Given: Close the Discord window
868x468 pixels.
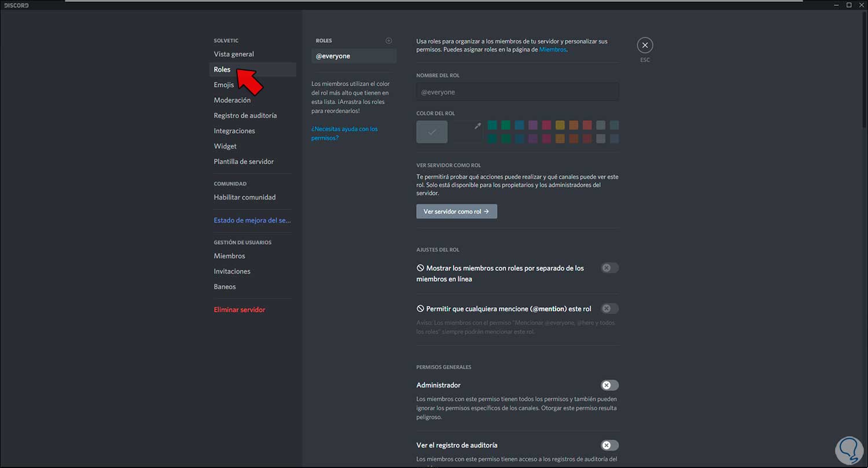Looking at the screenshot, I should tap(862, 5).
